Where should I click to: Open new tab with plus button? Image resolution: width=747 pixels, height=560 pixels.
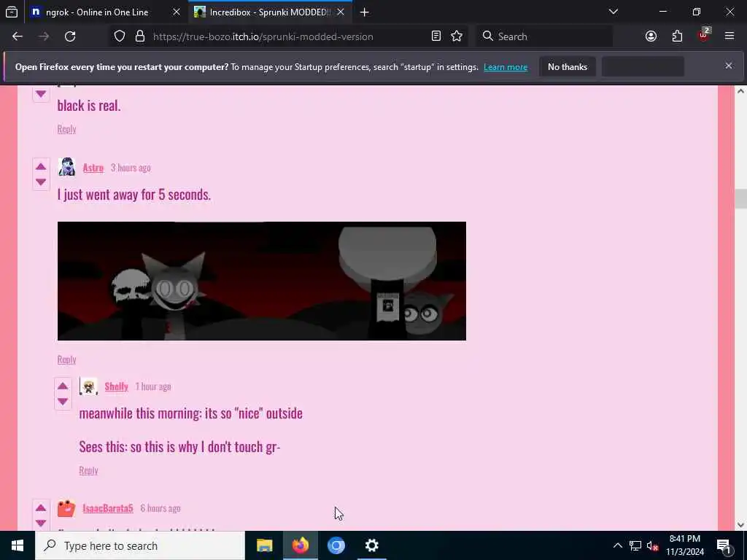coord(365,12)
